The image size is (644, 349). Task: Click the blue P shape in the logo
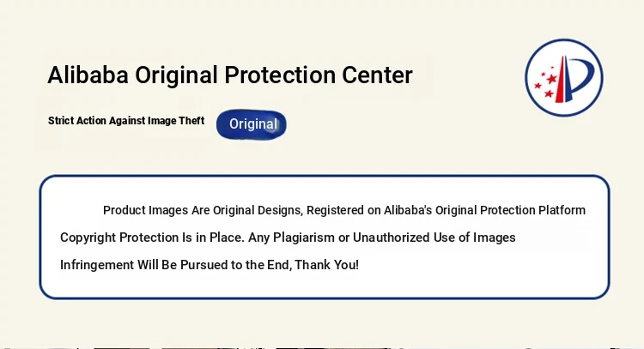[580, 79]
